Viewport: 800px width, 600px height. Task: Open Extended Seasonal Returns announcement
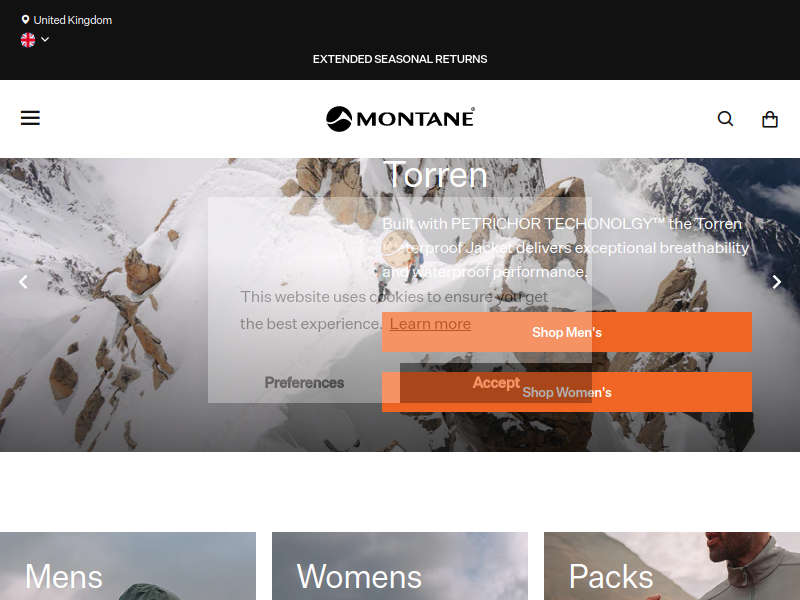(400, 59)
